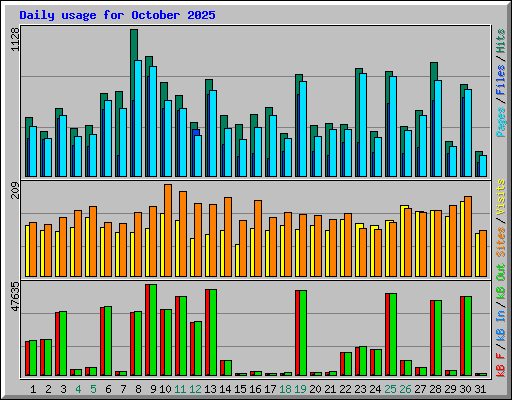Click day 15 on the x-axis
Viewport: 512px width, 400px height.
point(240,389)
